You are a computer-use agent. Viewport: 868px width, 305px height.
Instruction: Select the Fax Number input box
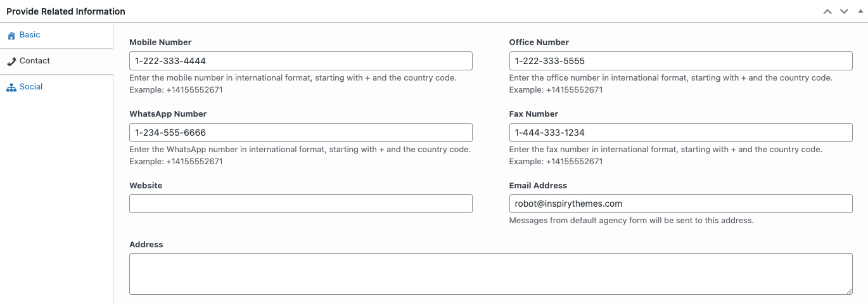(681, 133)
